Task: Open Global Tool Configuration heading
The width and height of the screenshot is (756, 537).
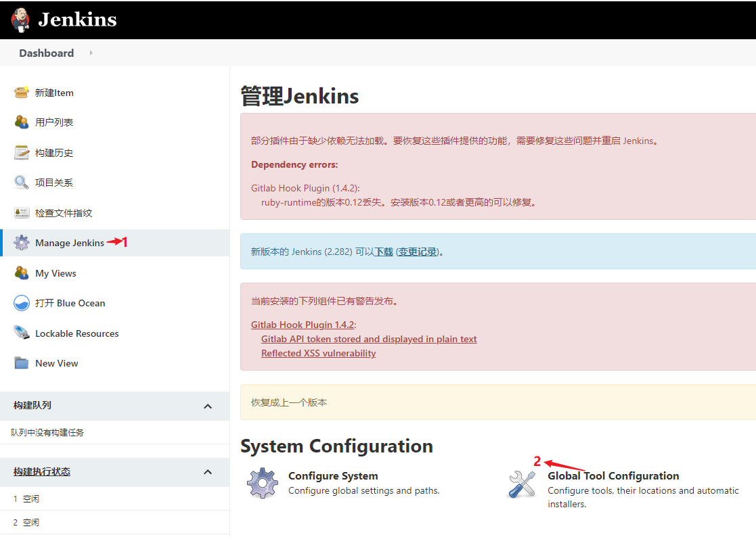Action: pyautogui.click(x=613, y=476)
